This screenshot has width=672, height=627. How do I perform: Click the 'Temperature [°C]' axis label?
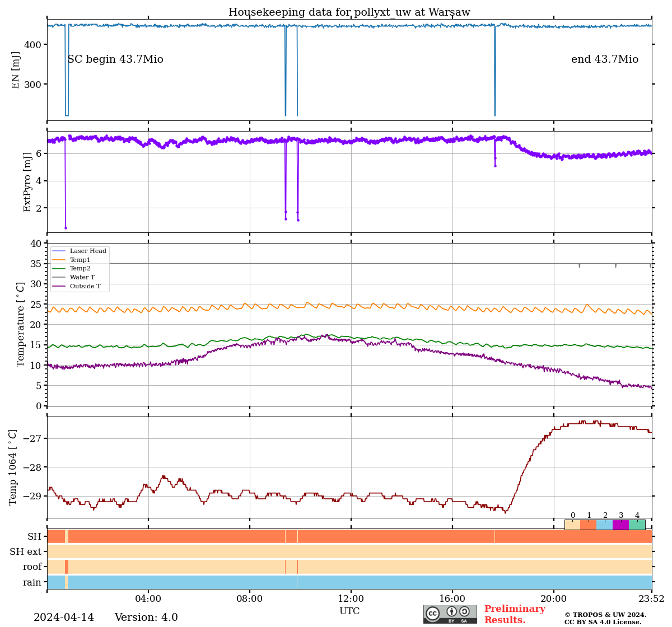(x=21, y=325)
